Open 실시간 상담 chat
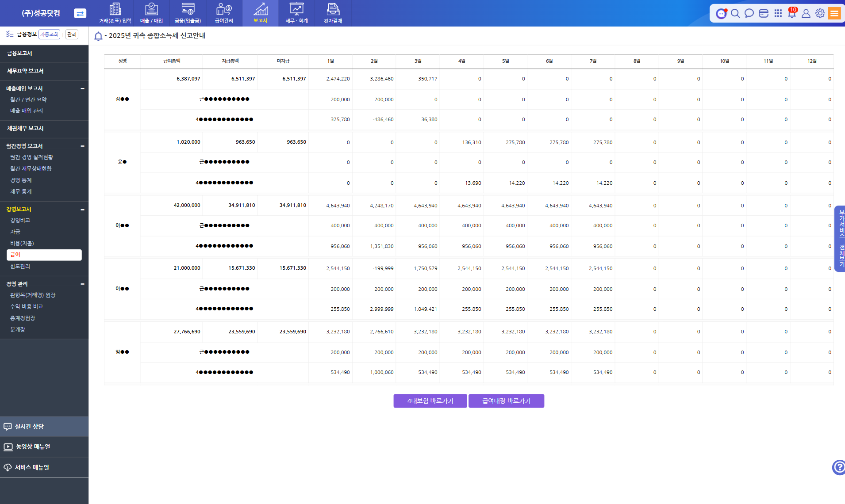 click(x=44, y=427)
